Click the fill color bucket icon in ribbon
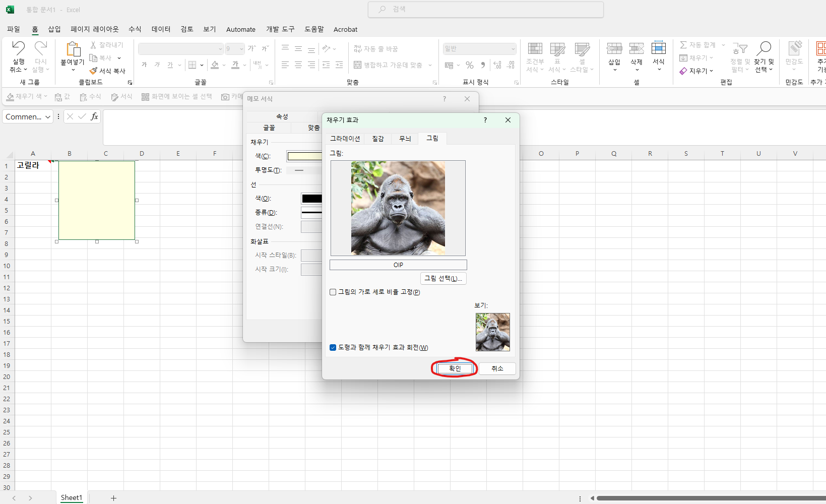Viewport: 826px width, 504px height. [215, 65]
